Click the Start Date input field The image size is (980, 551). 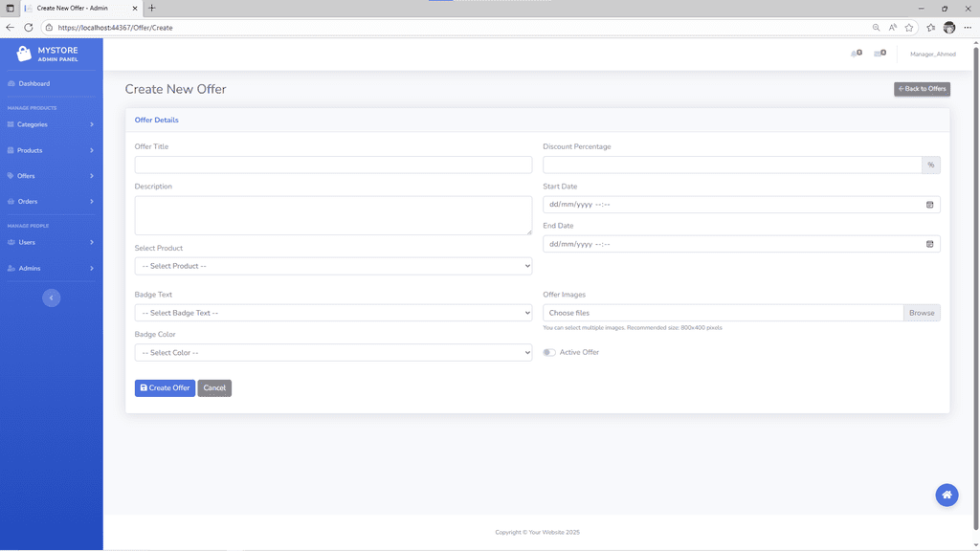pos(742,205)
